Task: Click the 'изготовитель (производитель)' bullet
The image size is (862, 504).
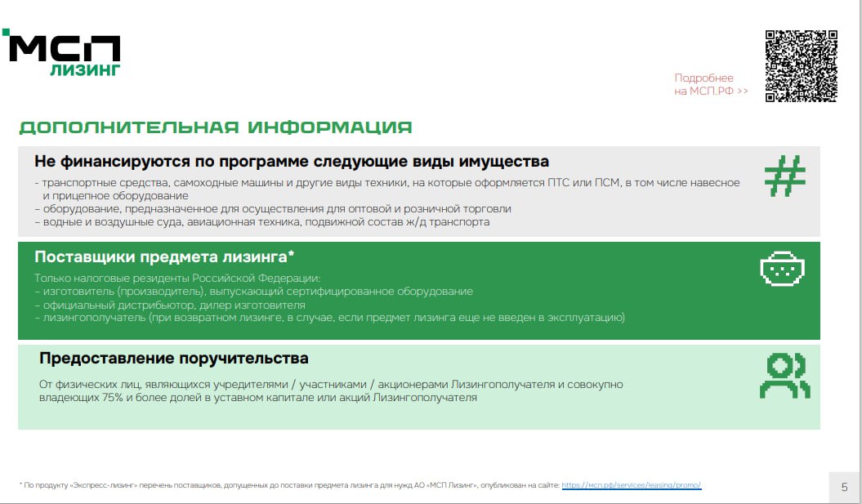Action: pyautogui.click(x=253, y=292)
